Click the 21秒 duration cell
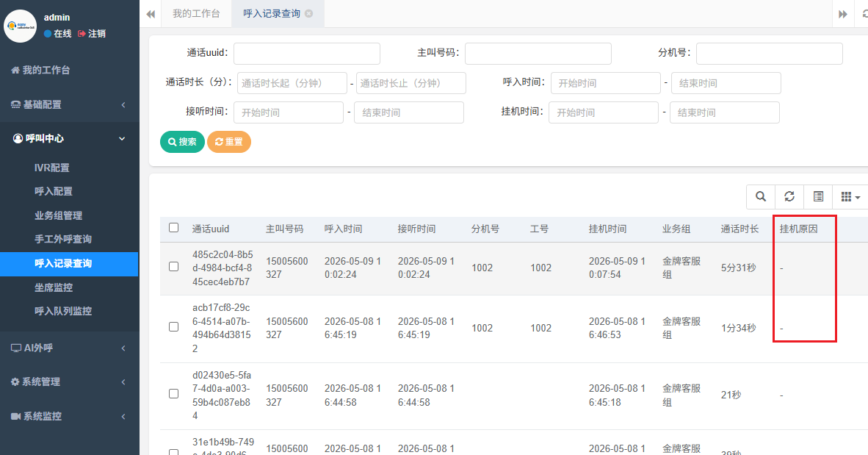 pos(731,395)
